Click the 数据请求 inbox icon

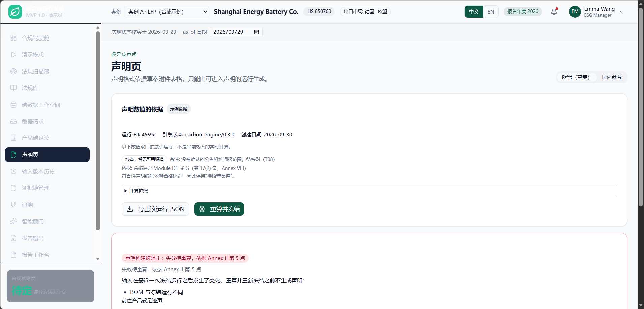(13, 121)
